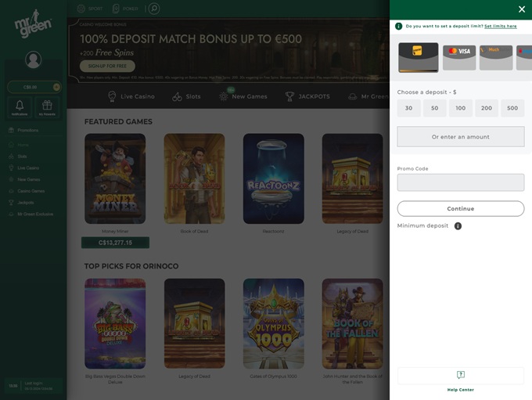Screen dimensions: 532x400
Task: Pick the $30 deposit amount
Action: click(x=408, y=108)
